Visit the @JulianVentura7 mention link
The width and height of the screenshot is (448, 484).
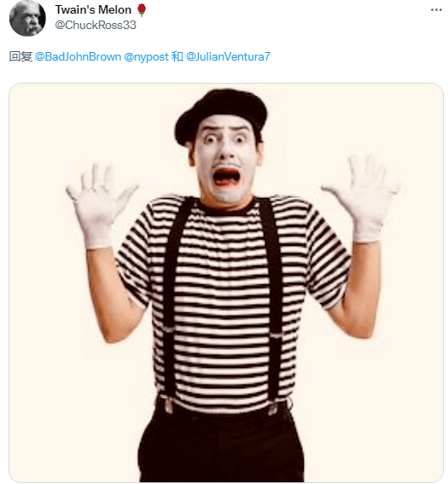pos(228,57)
